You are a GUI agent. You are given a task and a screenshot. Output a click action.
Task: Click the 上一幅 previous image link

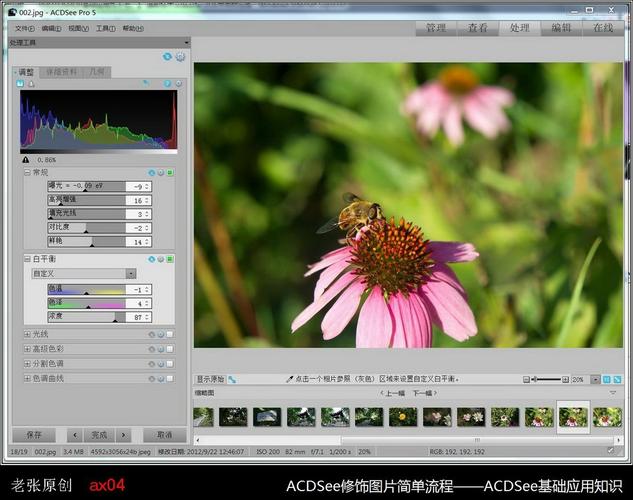click(x=393, y=393)
